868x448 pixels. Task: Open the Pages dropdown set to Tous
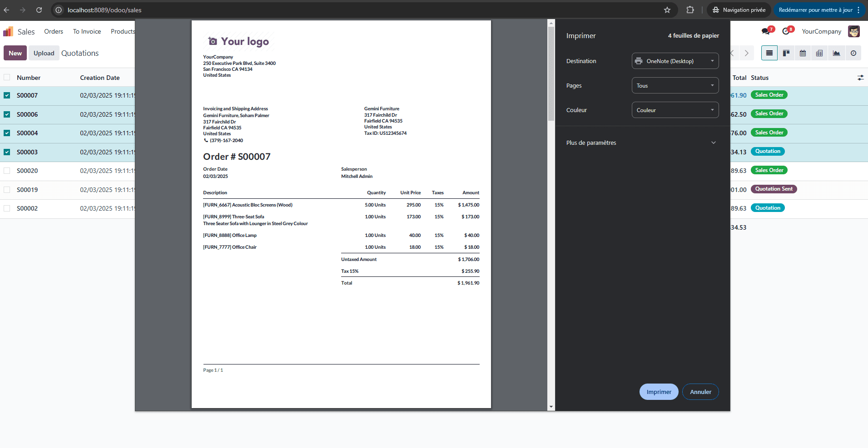coord(675,85)
